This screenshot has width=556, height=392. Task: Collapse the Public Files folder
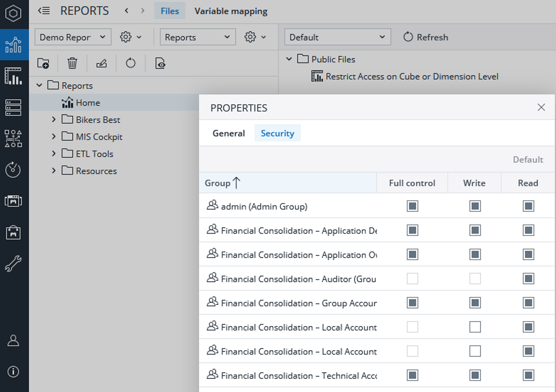pyautogui.click(x=289, y=59)
